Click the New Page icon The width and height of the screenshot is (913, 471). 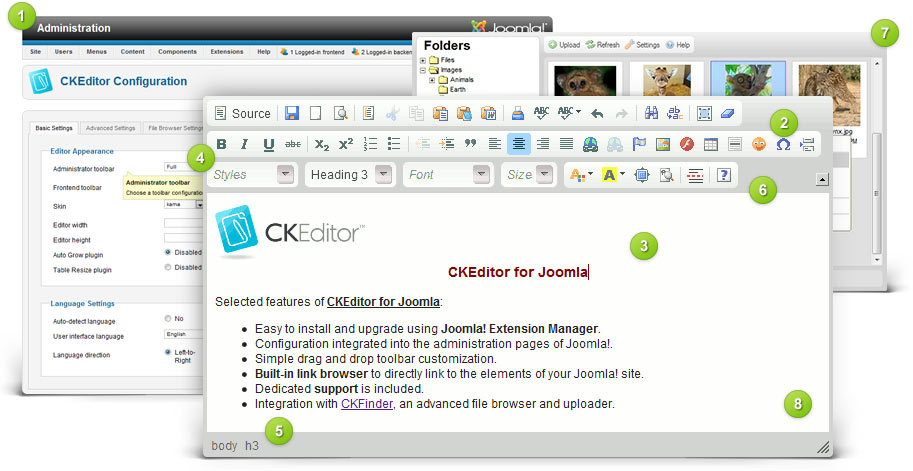(x=316, y=114)
